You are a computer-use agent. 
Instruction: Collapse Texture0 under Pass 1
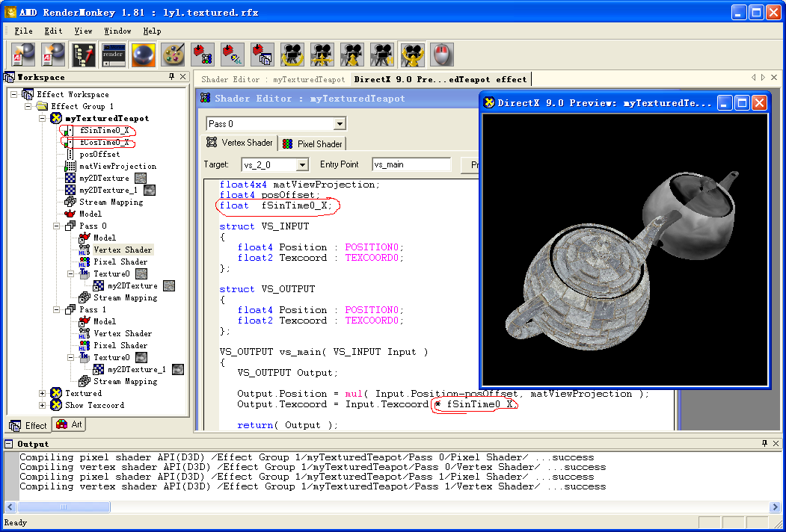71,358
